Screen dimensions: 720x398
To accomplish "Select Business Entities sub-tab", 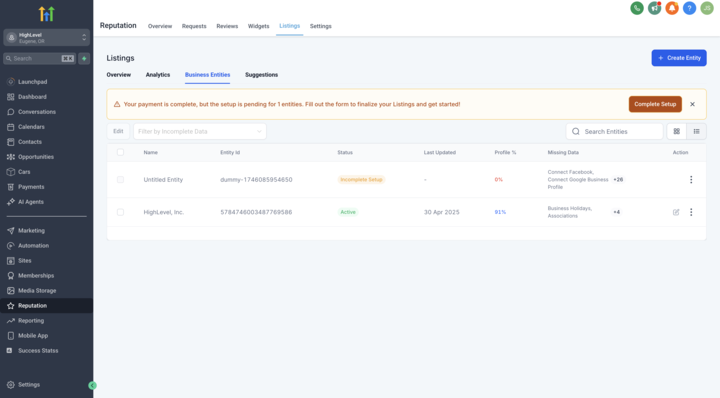I will point(208,75).
